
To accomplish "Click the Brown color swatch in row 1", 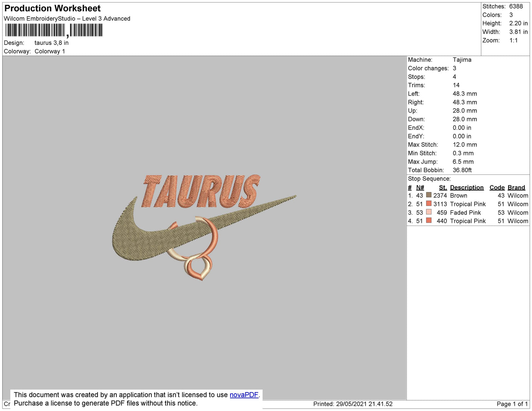I will coord(429,195).
